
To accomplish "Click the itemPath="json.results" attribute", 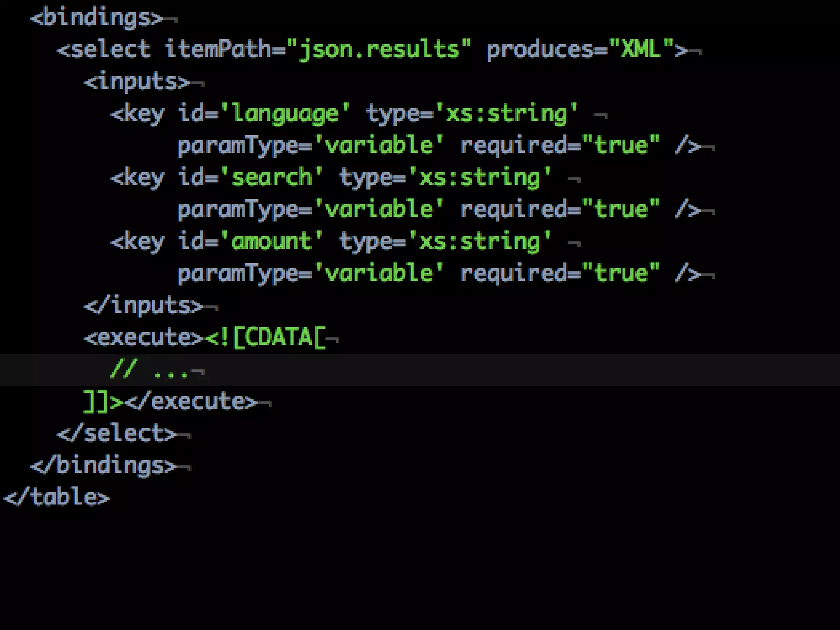I will point(318,50).
